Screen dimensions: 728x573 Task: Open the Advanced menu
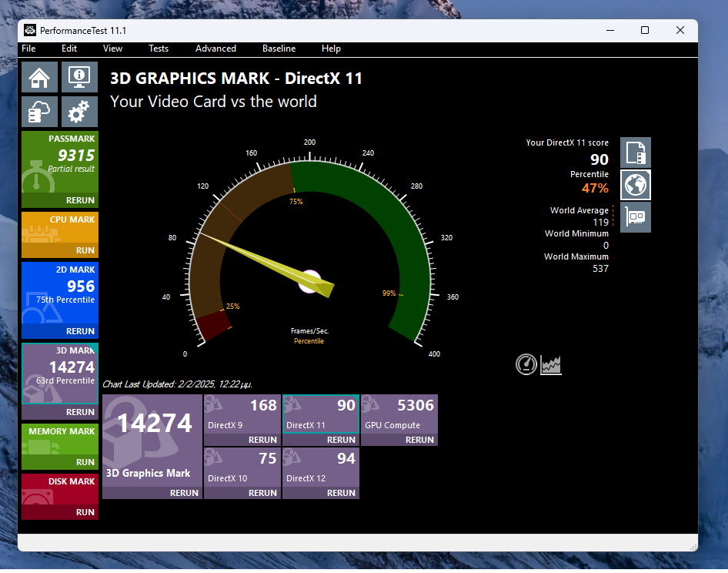[215, 49]
